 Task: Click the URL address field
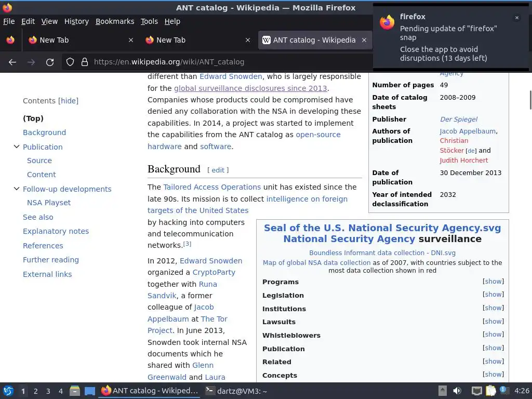(217, 62)
